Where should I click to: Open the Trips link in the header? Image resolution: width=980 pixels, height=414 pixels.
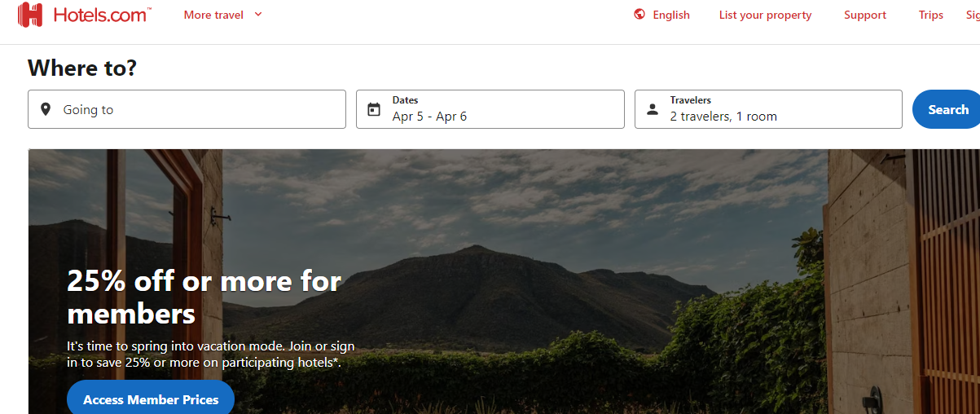[930, 15]
